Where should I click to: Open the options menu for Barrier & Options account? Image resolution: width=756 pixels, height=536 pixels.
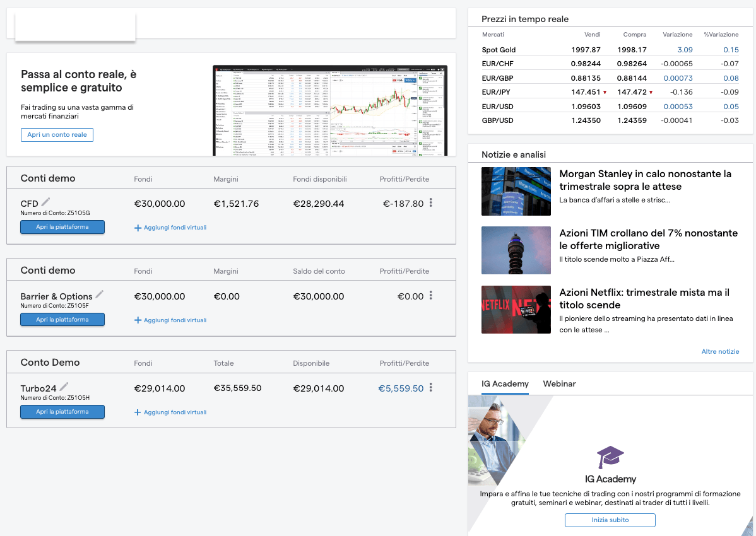click(x=430, y=296)
